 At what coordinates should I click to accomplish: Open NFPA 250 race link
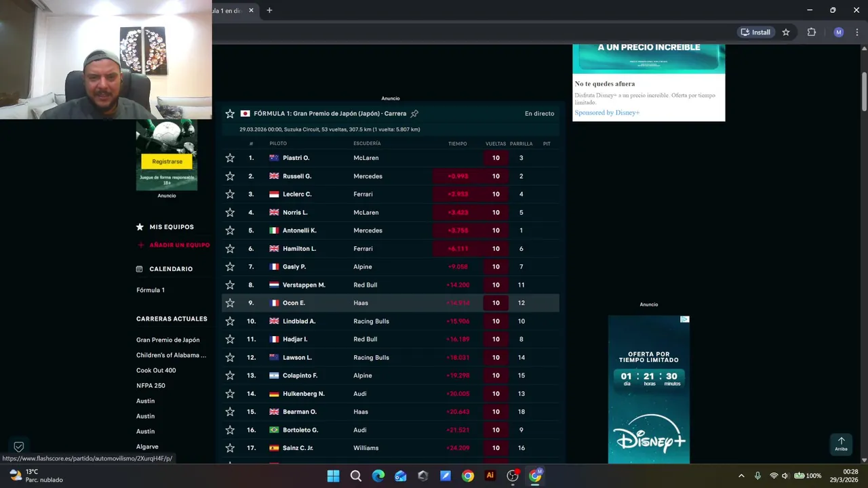151,386
